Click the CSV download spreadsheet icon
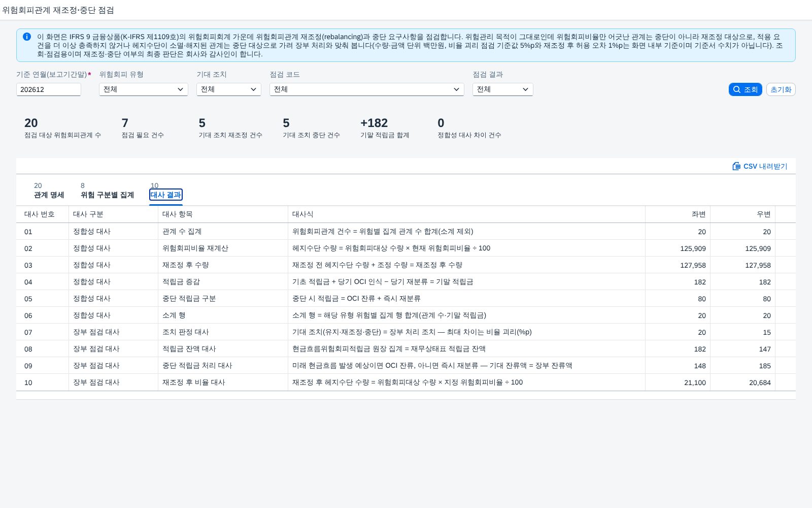This screenshot has width=812, height=508. coord(736,166)
